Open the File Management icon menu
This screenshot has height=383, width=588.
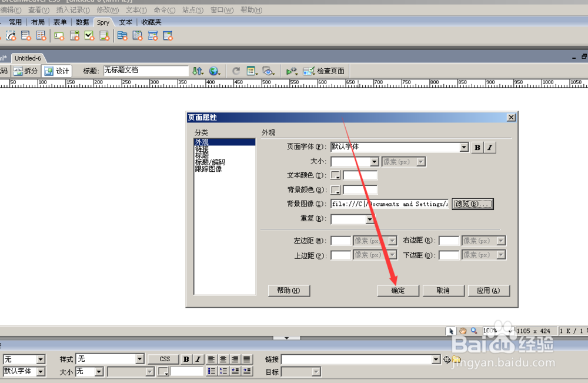coord(198,71)
